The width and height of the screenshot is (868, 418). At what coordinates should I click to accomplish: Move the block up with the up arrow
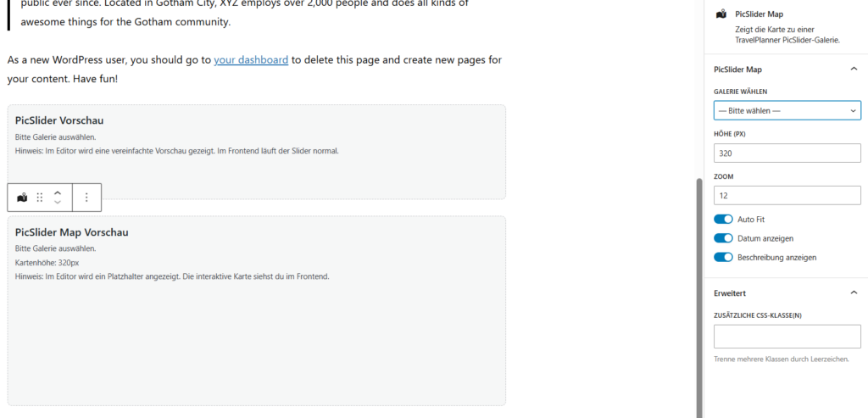[x=58, y=192]
